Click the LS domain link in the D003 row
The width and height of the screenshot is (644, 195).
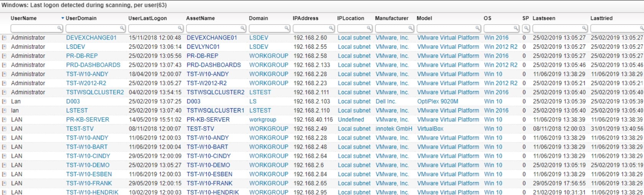coord(253,101)
